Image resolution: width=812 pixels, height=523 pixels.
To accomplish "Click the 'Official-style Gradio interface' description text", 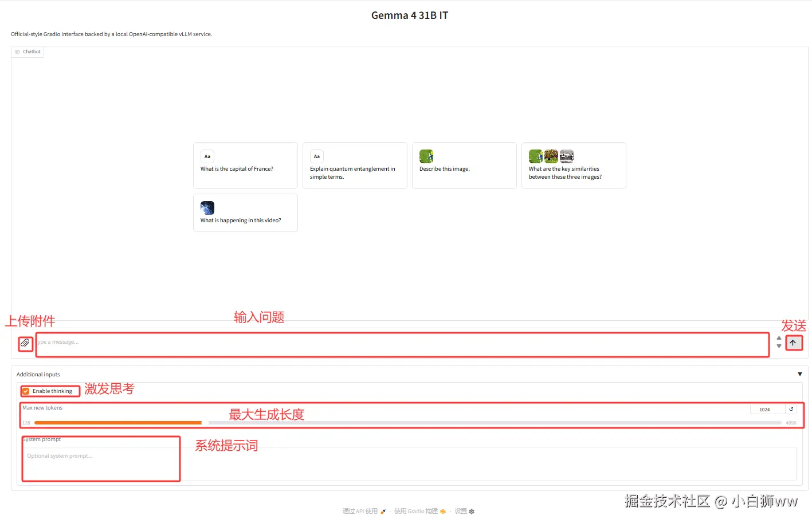I will click(111, 34).
